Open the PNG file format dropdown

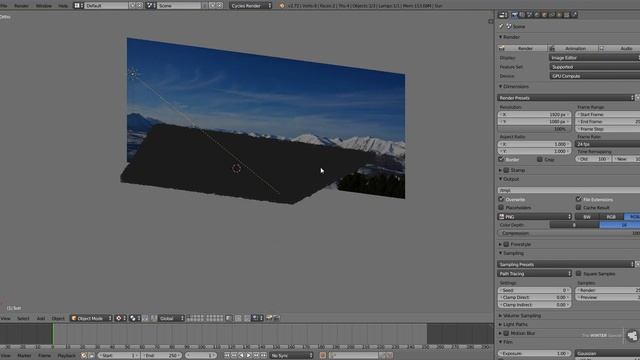coord(535,217)
